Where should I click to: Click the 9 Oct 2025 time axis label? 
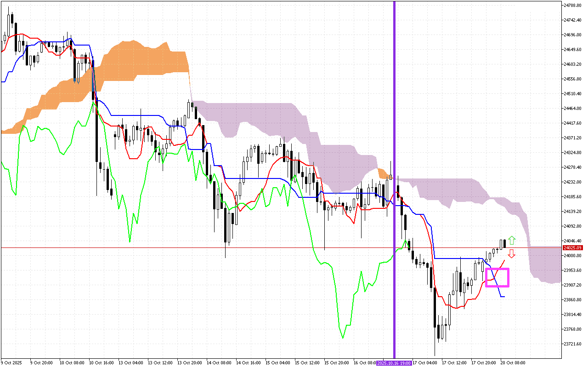pyautogui.click(x=12, y=363)
